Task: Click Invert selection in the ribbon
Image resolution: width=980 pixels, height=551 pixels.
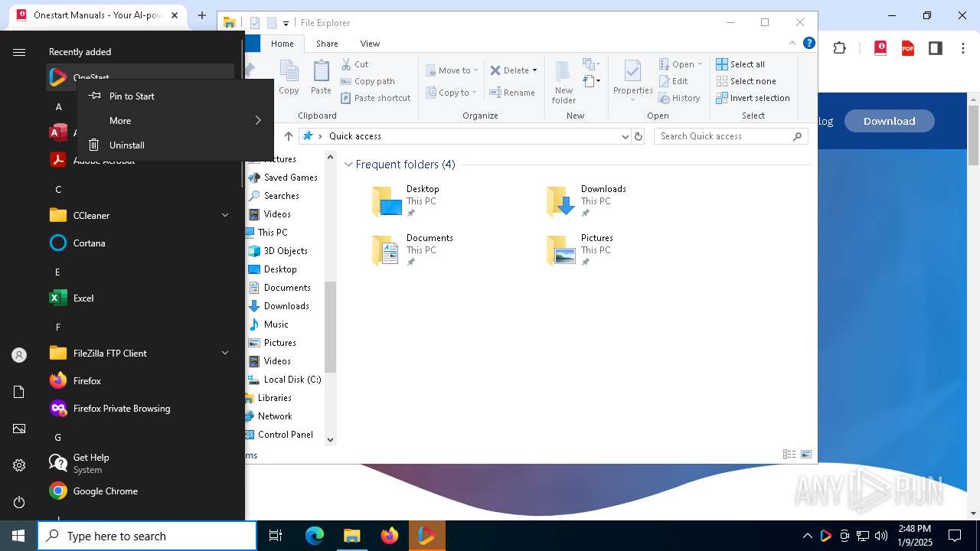Action: [x=753, y=98]
